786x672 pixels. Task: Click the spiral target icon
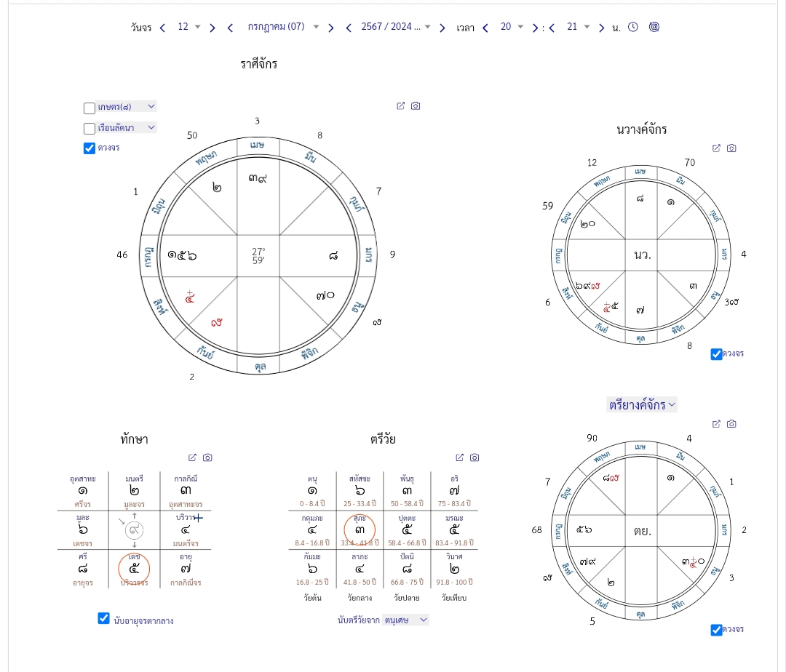tap(654, 27)
